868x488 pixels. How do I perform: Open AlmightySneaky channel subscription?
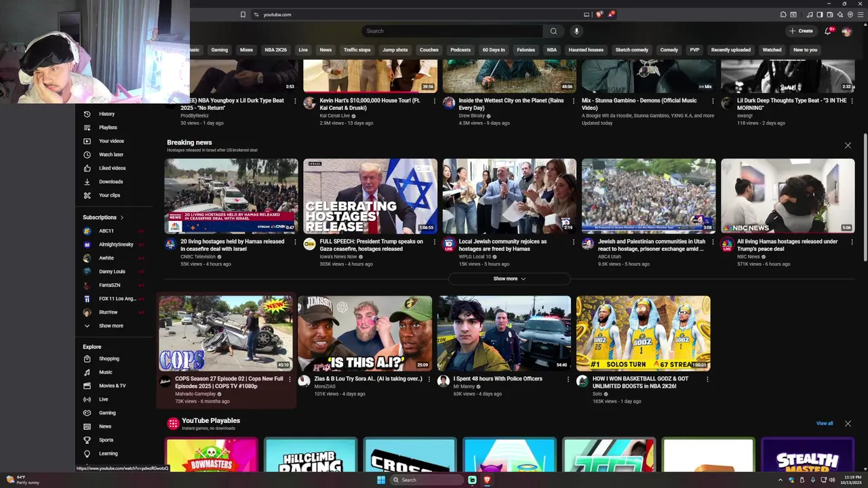(114, 245)
